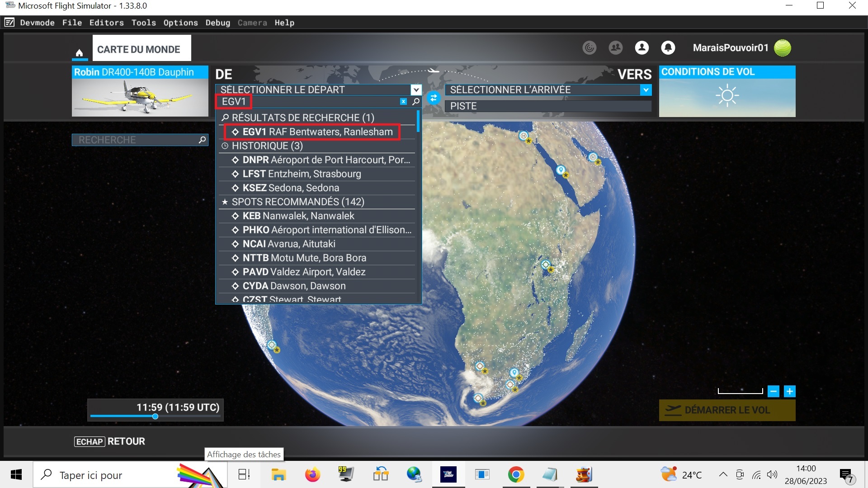Screen dimensions: 868x488
Task: Choose LFST Entzheim, Strasbourg from history
Action: coord(302,174)
